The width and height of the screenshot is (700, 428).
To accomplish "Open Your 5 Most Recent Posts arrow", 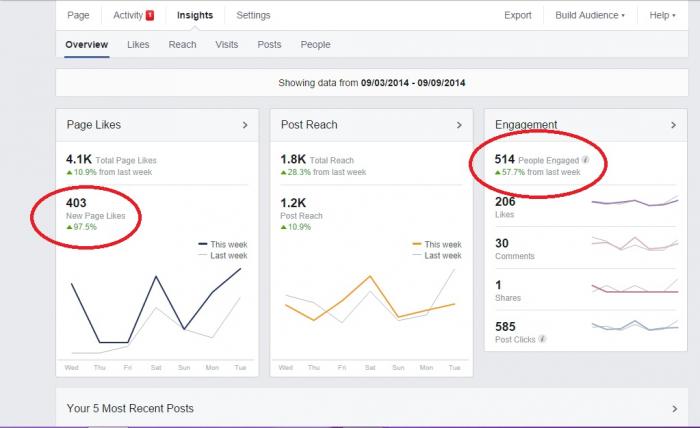I will [x=675, y=408].
